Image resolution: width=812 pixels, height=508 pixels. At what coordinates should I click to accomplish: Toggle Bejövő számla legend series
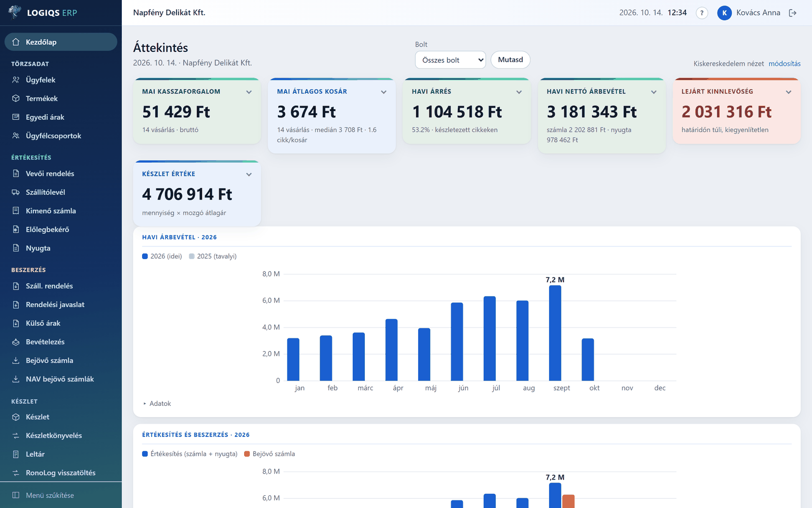pyautogui.click(x=269, y=454)
